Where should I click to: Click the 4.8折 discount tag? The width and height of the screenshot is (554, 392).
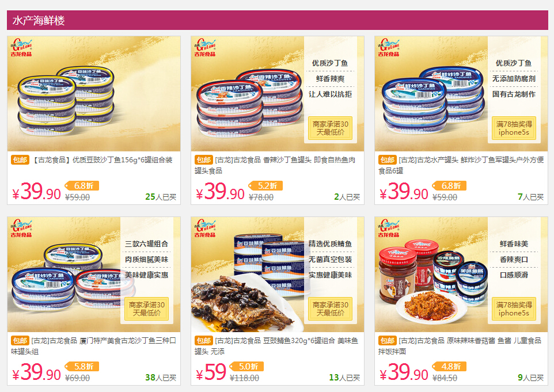click(x=449, y=367)
